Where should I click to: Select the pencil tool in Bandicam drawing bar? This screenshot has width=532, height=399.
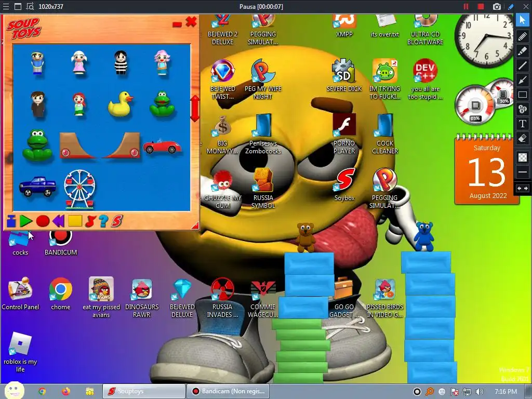[523, 36]
